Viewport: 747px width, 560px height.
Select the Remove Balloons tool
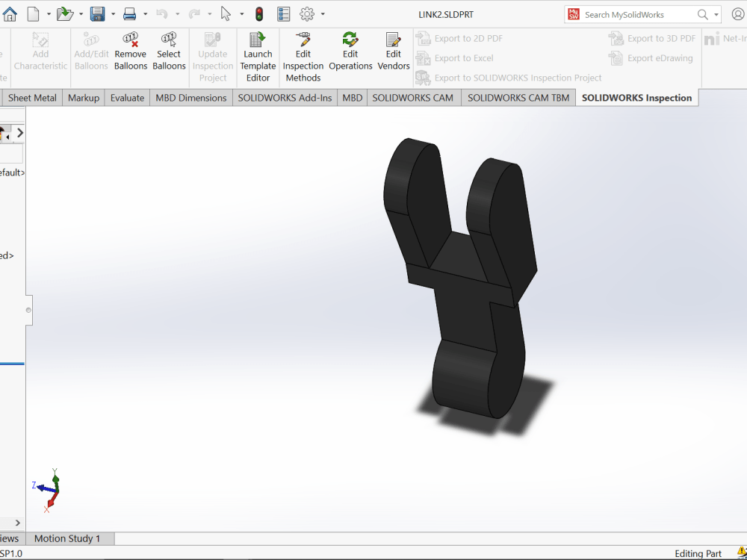130,54
